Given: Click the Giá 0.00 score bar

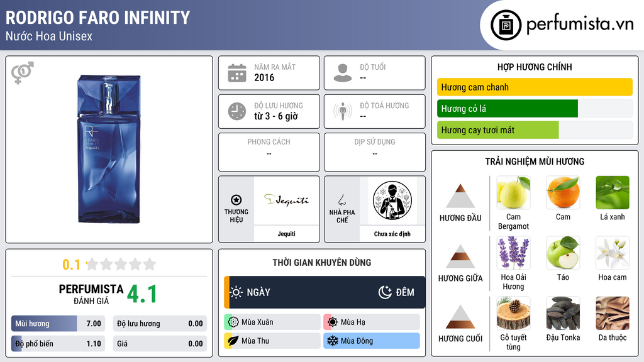Looking at the screenshot, I should point(160,344).
